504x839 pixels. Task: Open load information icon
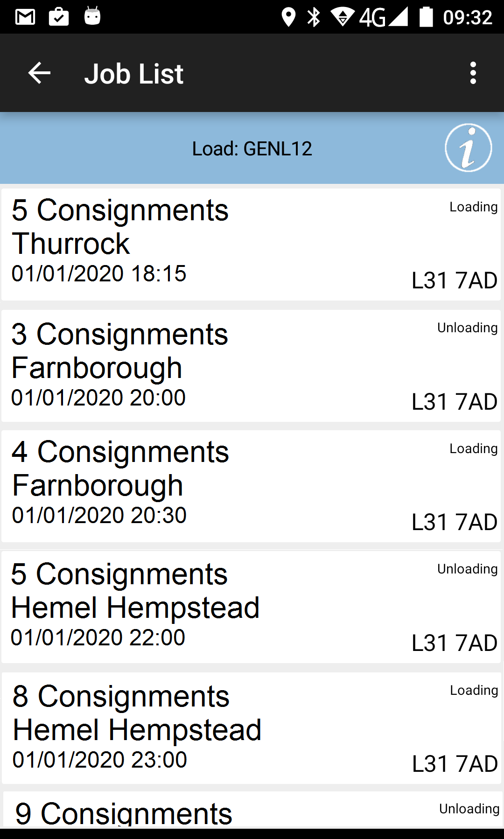[x=468, y=148]
